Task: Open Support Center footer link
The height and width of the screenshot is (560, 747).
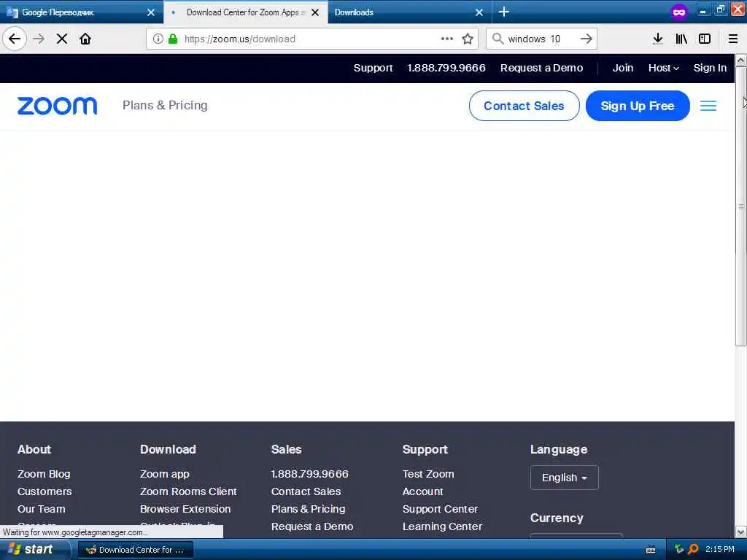Action: click(440, 509)
